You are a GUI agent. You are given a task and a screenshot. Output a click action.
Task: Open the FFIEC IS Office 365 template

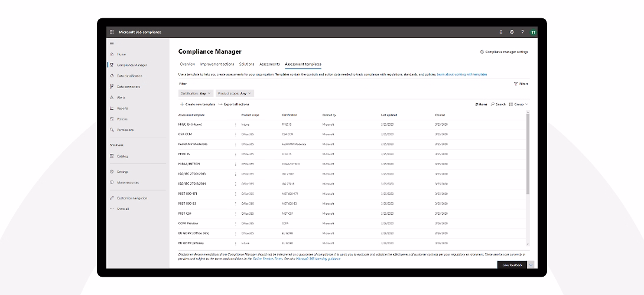[184, 154]
